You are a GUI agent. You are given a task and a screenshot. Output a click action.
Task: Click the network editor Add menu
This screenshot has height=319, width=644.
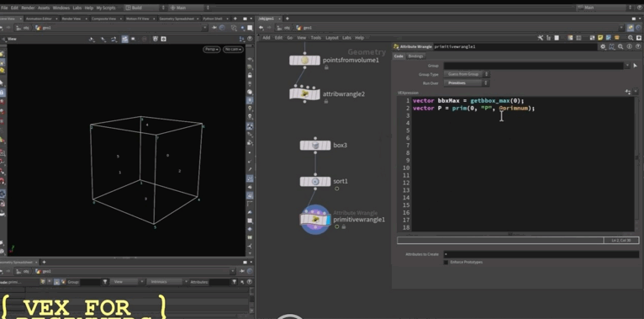(x=267, y=38)
